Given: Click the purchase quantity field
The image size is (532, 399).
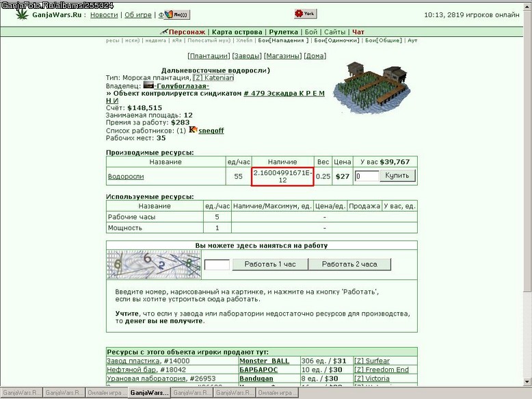Looking at the screenshot, I should 367,176.
